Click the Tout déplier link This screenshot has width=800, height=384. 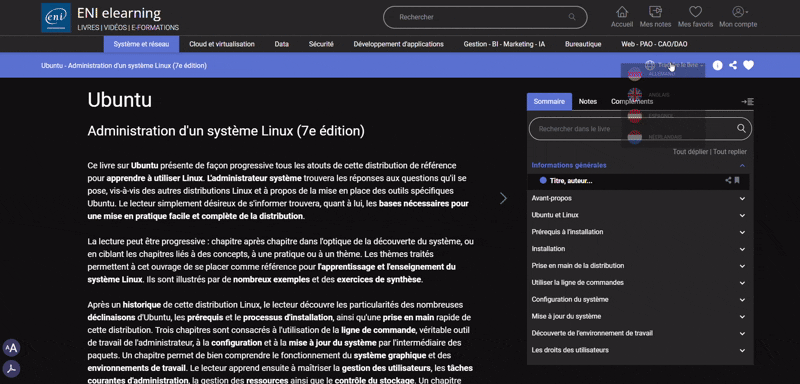pyautogui.click(x=690, y=151)
